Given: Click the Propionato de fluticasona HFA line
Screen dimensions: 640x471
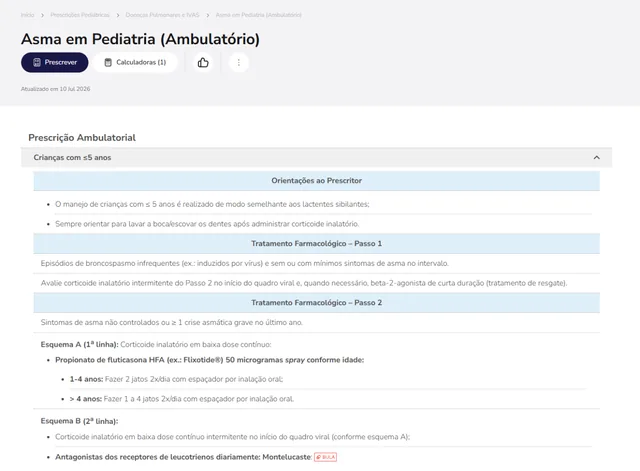Looking at the screenshot, I should 209,360.
